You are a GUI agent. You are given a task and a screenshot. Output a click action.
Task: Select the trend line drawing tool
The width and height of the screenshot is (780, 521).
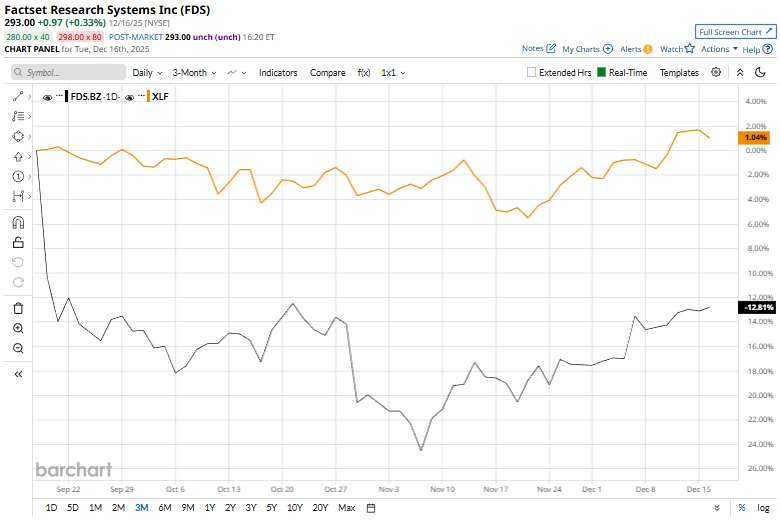point(18,97)
